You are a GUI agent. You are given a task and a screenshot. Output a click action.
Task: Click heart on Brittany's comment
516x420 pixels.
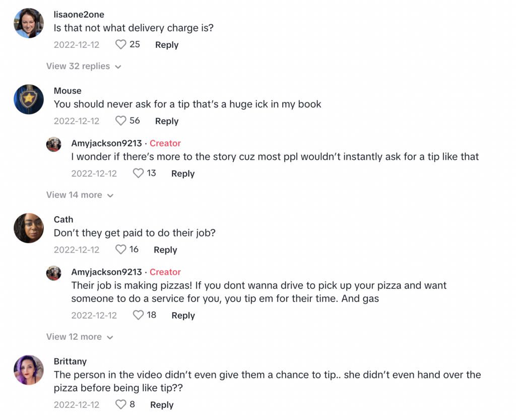coord(121,404)
